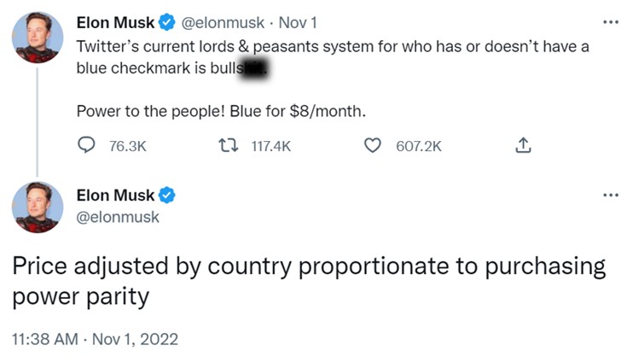Click the Elon Musk name on the first tweet

click(x=115, y=23)
